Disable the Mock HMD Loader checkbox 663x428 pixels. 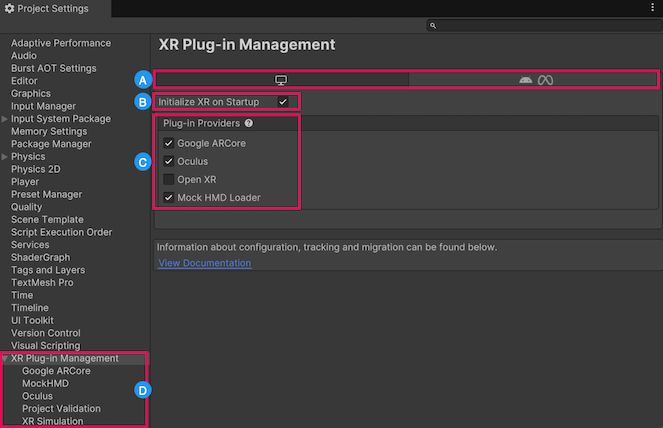click(169, 198)
